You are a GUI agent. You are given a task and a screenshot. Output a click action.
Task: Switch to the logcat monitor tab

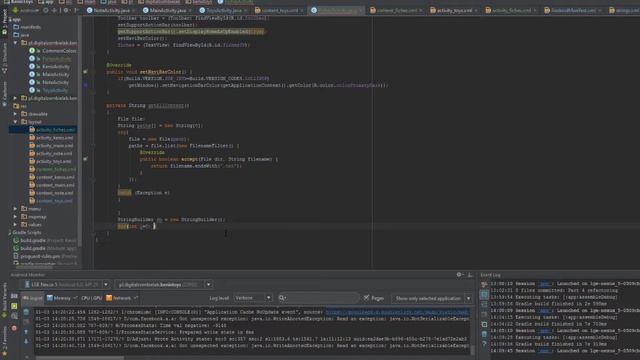[x=33, y=298]
